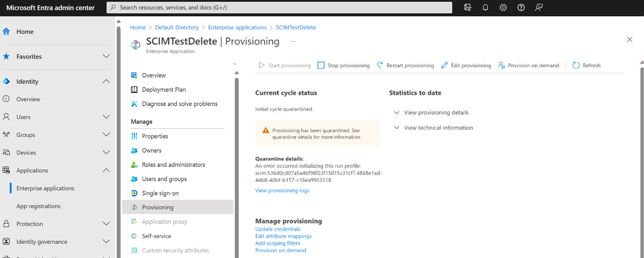Click the Deployment Plan book icon
The image size is (644, 258).
pos(135,89)
